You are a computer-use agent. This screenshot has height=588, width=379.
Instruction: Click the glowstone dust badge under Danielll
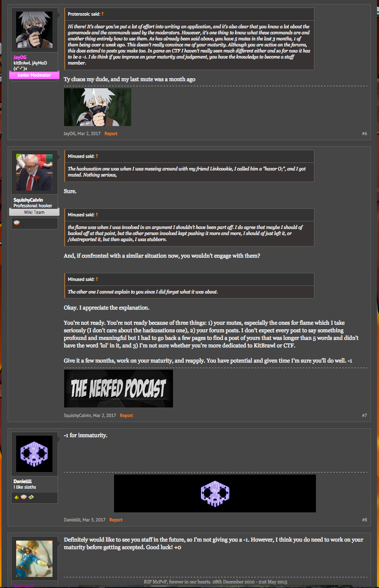click(17, 497)
